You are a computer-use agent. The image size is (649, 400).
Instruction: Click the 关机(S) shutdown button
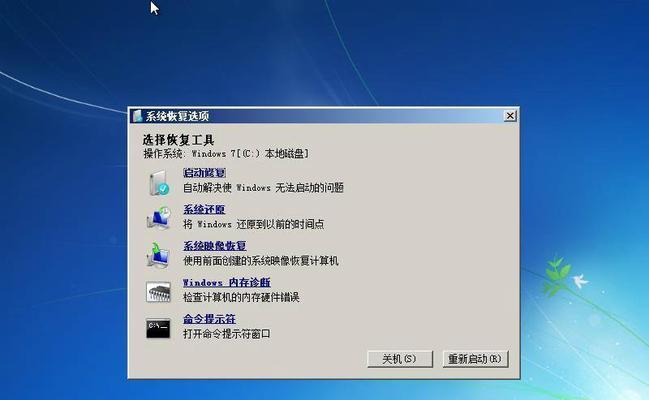coord(400,359)
